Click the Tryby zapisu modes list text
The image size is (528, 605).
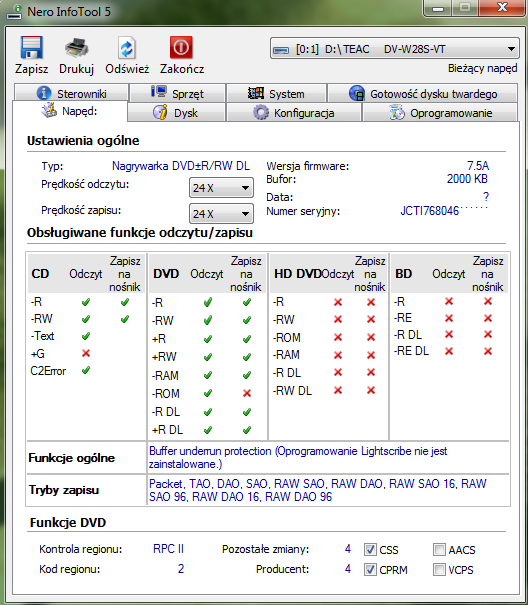(318, 490)
